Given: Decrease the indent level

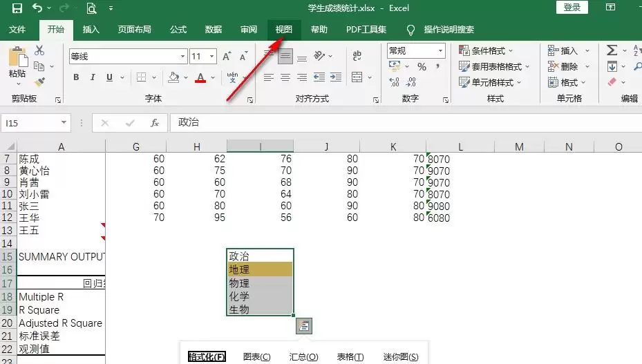Looking at the screenshot, I should click(319, 77).
